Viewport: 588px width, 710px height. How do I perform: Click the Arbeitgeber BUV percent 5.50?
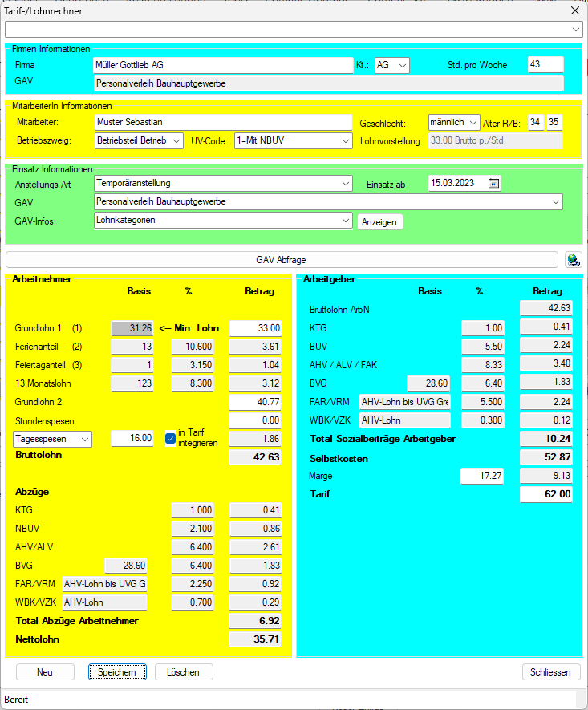[x=483, y=347]
